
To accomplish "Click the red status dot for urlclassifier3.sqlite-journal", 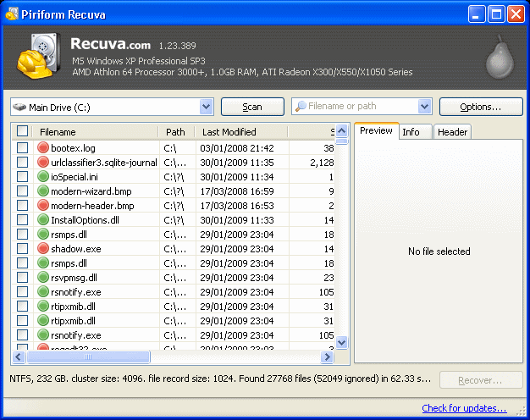I will coord(43,163).
